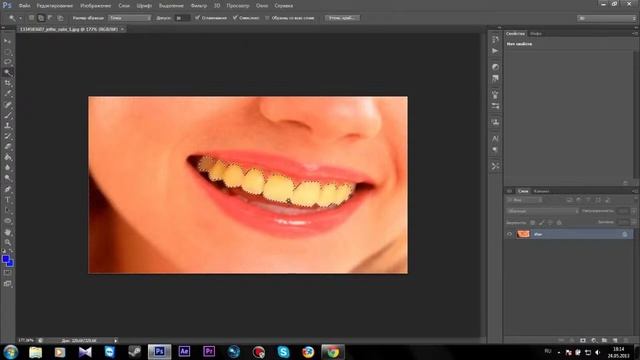Hide the background layer eye icon
Screen dimensions: 640x360
point(509,234)
